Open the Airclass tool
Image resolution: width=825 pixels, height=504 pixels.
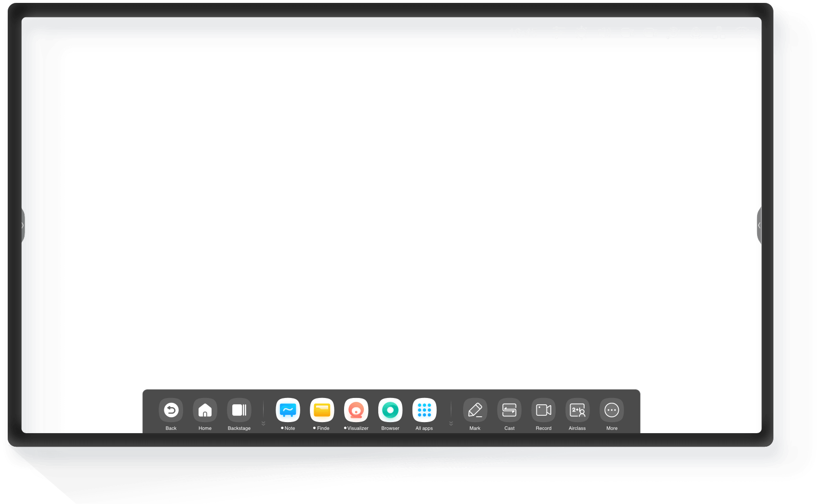tap(577, 410)
